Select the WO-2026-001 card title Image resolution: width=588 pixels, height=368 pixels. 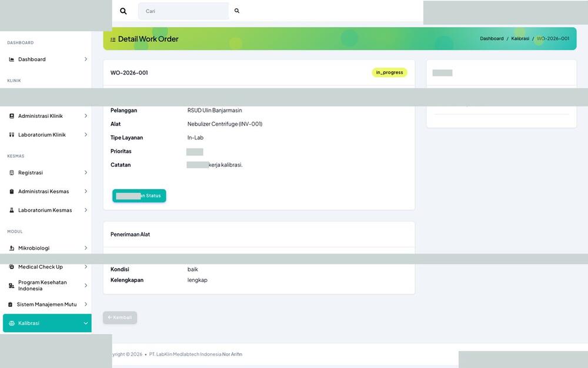tap(129, 73)
